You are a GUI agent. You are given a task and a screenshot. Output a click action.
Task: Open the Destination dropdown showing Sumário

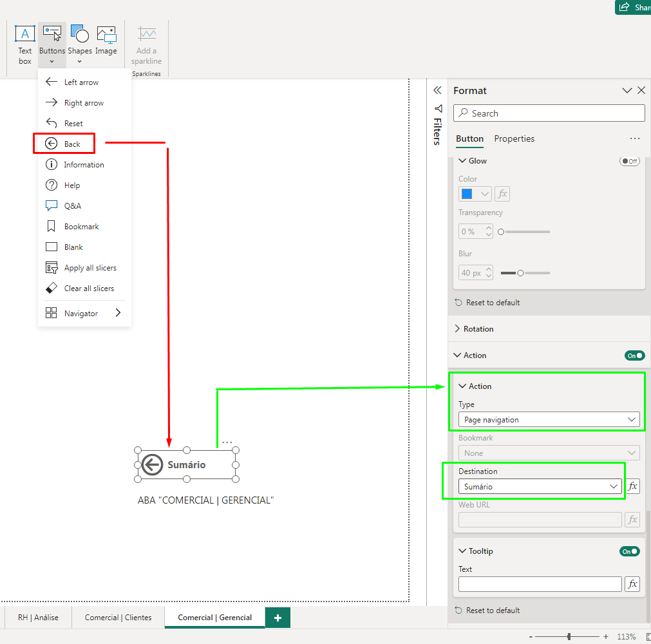click(x=540, y=487)
